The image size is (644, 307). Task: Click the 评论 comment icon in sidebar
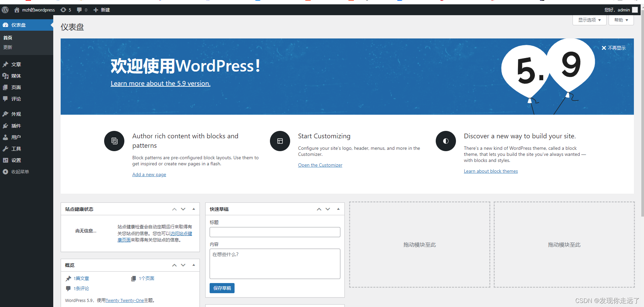tap(5, 99)
